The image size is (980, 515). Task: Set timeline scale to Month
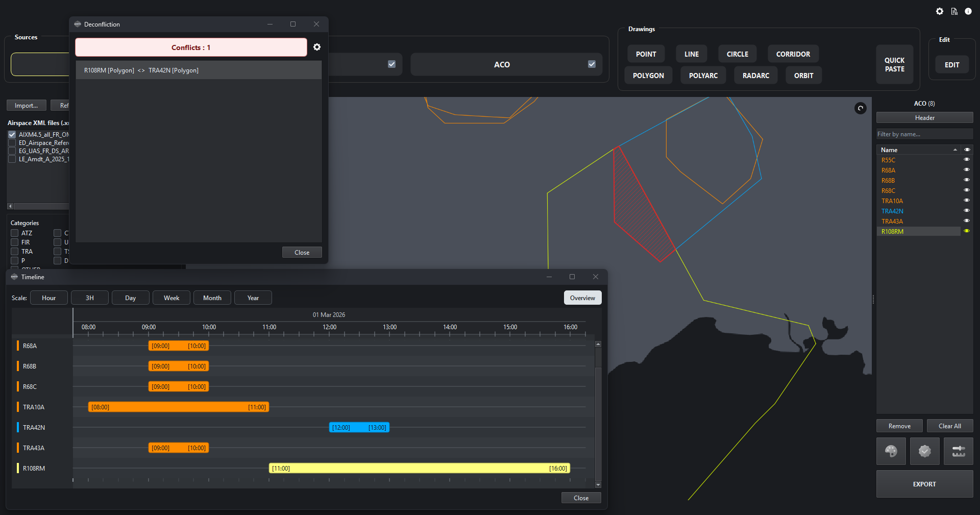coord(212,298)
